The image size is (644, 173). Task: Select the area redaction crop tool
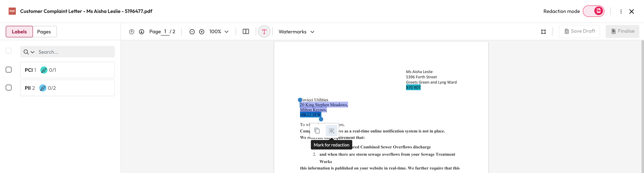(543, 32)
